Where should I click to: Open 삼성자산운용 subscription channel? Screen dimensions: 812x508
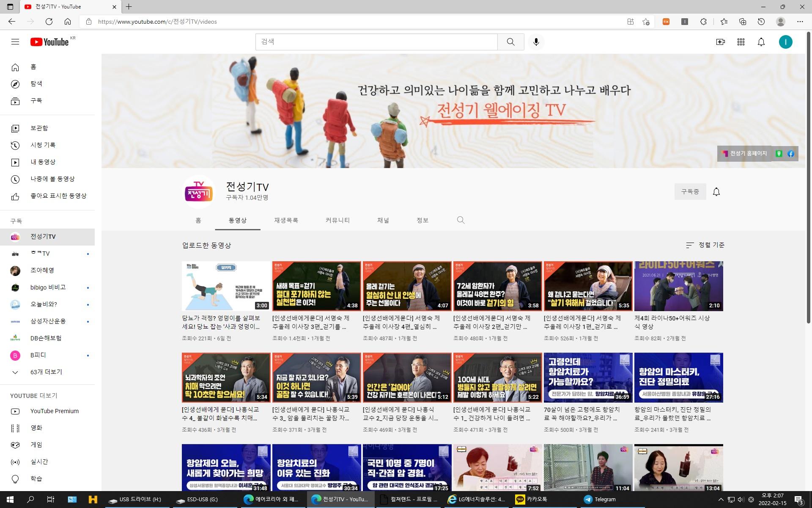[47, 321]
